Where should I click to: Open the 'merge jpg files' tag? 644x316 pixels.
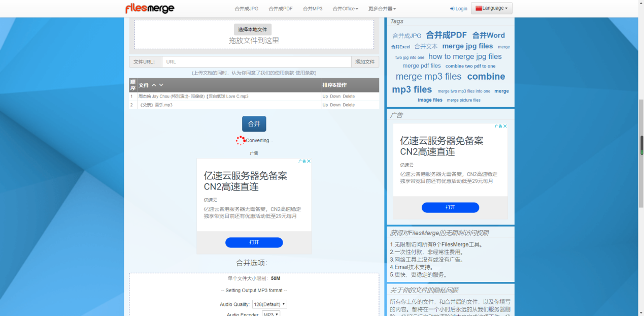[x=467, y=46]
